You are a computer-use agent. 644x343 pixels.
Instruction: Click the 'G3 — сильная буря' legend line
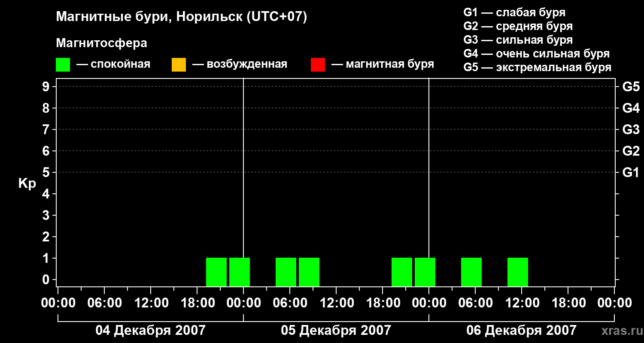click(x=518, y=40)
